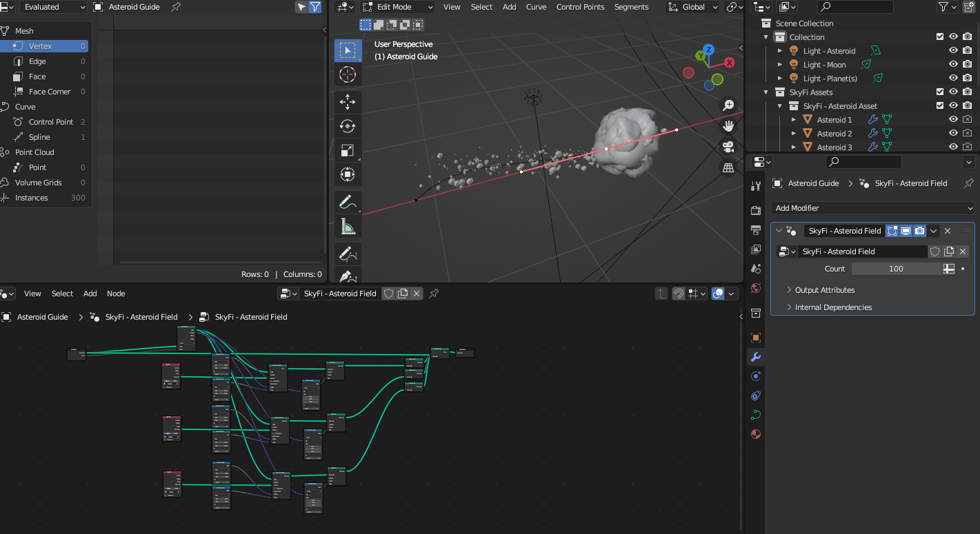
Task: Switch orthographic/perspective view grid icon
Action: click(x=728, y=167)
